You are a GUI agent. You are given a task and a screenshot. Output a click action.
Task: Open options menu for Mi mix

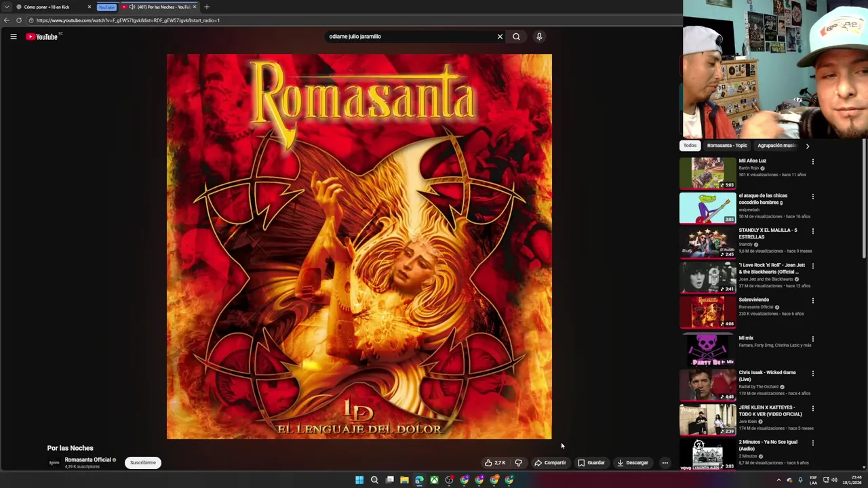[812, 339]
